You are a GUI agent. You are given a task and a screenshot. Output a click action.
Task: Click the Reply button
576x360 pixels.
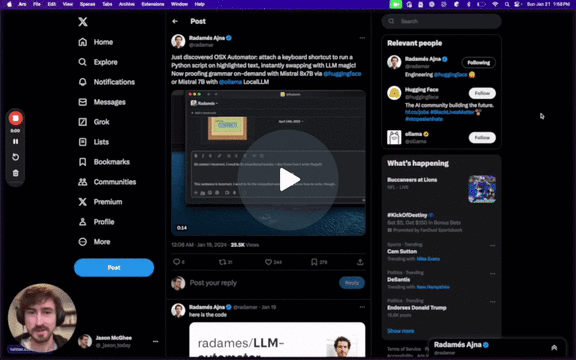coord(352,283)
